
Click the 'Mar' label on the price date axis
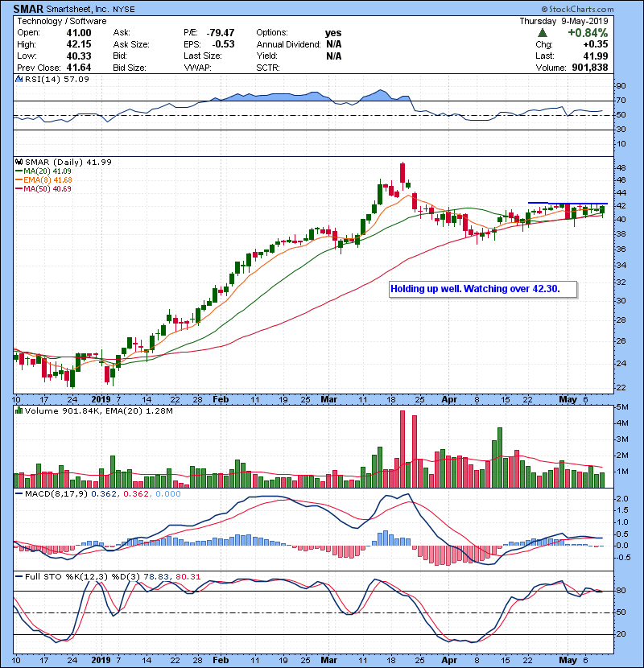click(x=328, y=399)
